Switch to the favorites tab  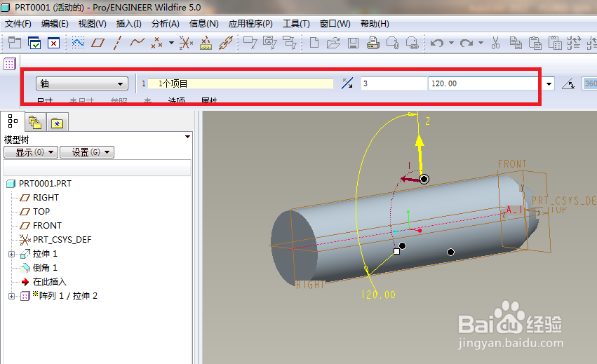pos(57,123)
